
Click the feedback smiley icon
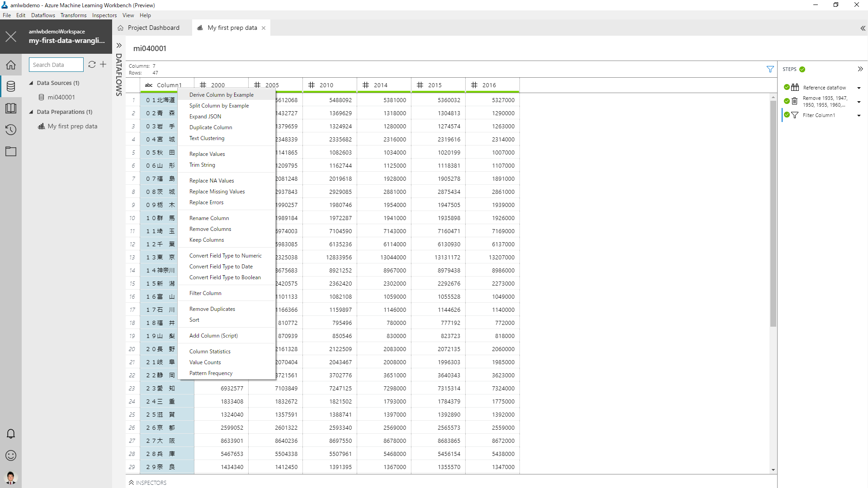pyautogui.click(x=11, y=455)
